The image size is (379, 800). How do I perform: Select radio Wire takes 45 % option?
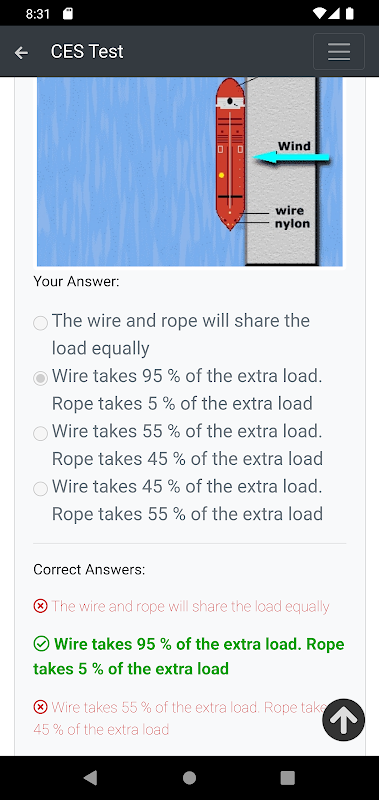click(40, 489)
